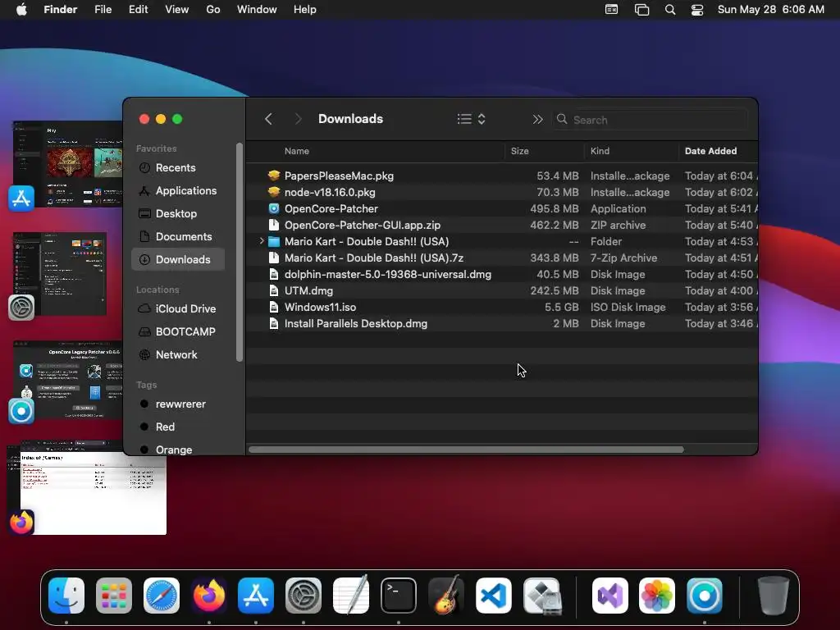840x630 pixels.
Task: Open the Finder menu
Action: [x=61, y=10]
